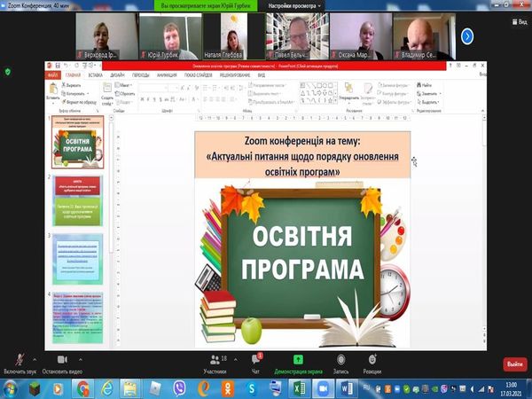The height and width of the screenshot is (399, 532).
Task: Click the red ФАЙЛ file tab
Action: (53, 75)
